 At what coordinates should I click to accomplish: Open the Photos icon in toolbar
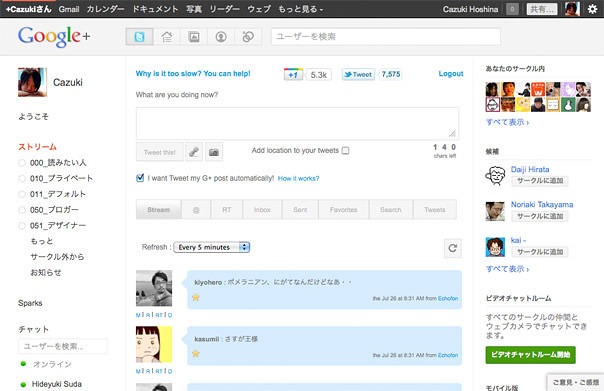tap(194, 37)
